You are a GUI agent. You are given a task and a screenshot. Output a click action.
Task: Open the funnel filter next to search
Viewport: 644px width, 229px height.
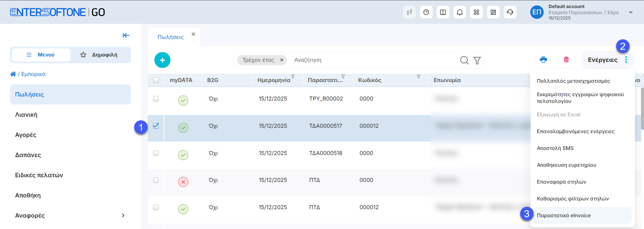pyautogui.click(x=477, y=60)
